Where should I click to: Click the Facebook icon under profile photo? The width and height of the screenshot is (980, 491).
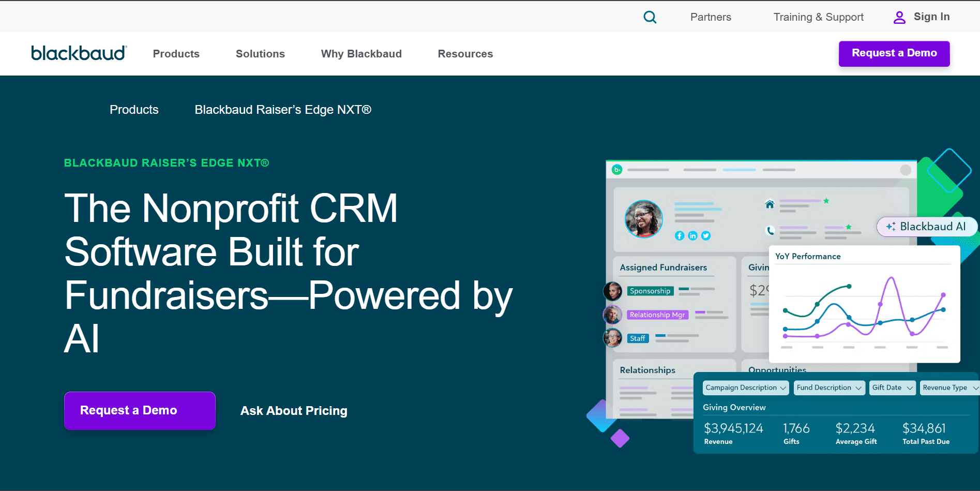[680, 236]
